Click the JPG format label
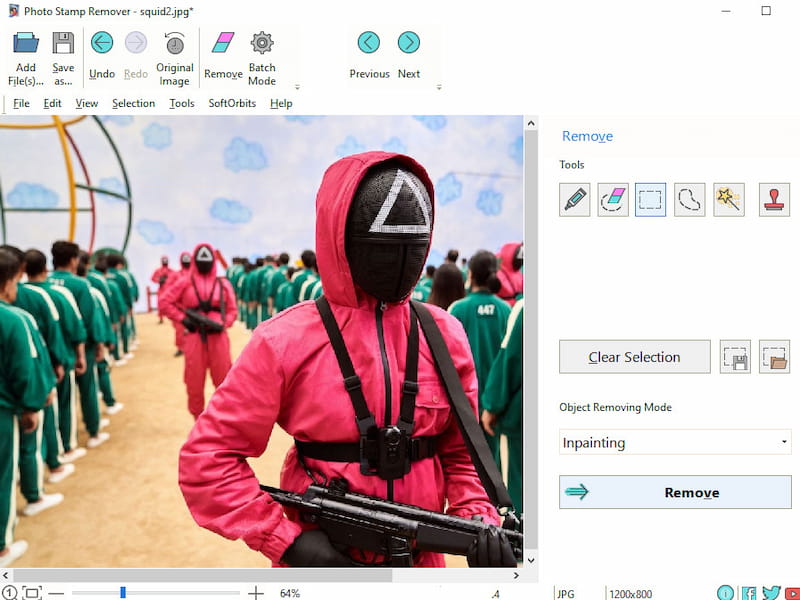The image size is (800, 600). point(565,594)
